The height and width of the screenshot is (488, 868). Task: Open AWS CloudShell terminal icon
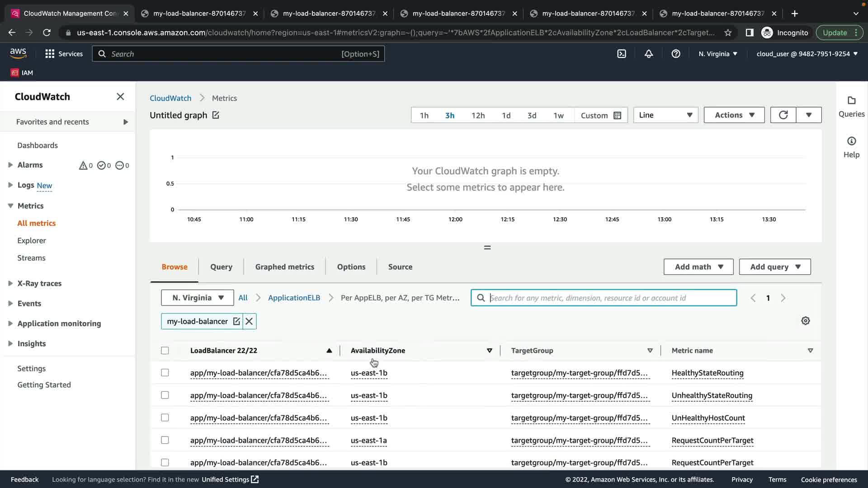[622, 54]
